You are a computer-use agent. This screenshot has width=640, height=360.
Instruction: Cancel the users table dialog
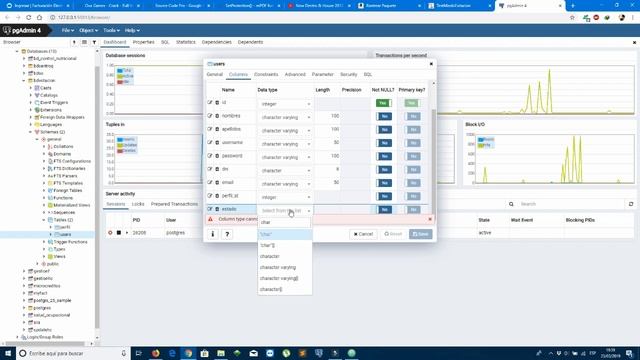[x=363, y=234]
